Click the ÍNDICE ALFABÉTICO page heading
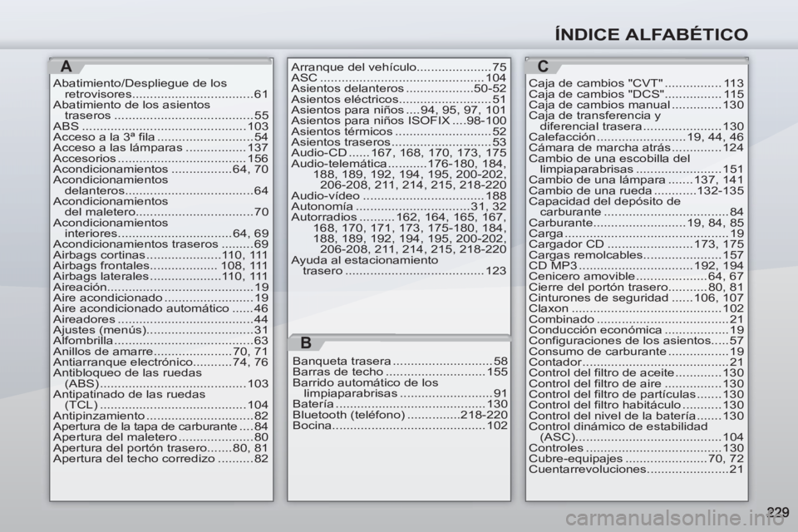The width and height of the screenshot is (798, 532). coord(652,34)
